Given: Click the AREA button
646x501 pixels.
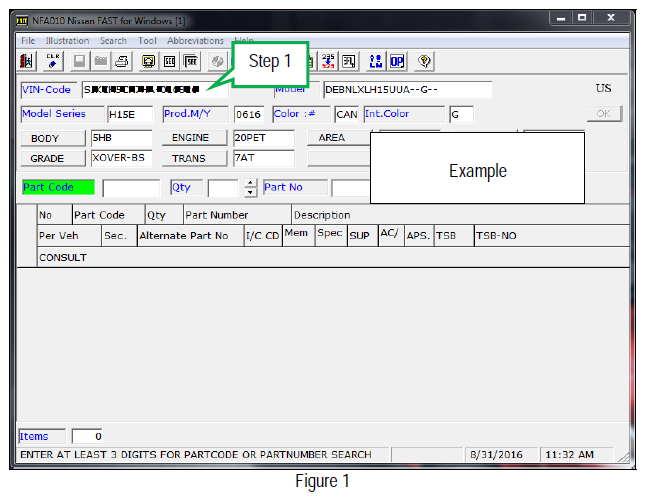Looking at the screenshot, I should coord(339,138).
